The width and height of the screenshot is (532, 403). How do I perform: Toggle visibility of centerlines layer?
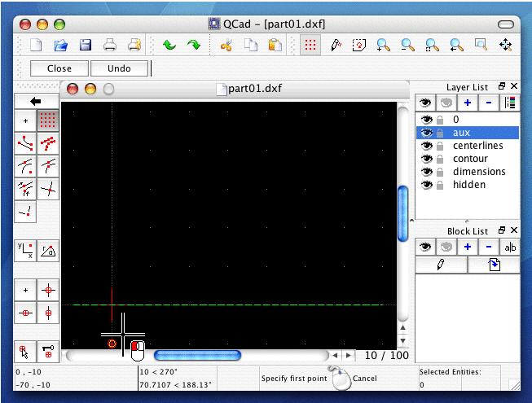tap(426, 146)
